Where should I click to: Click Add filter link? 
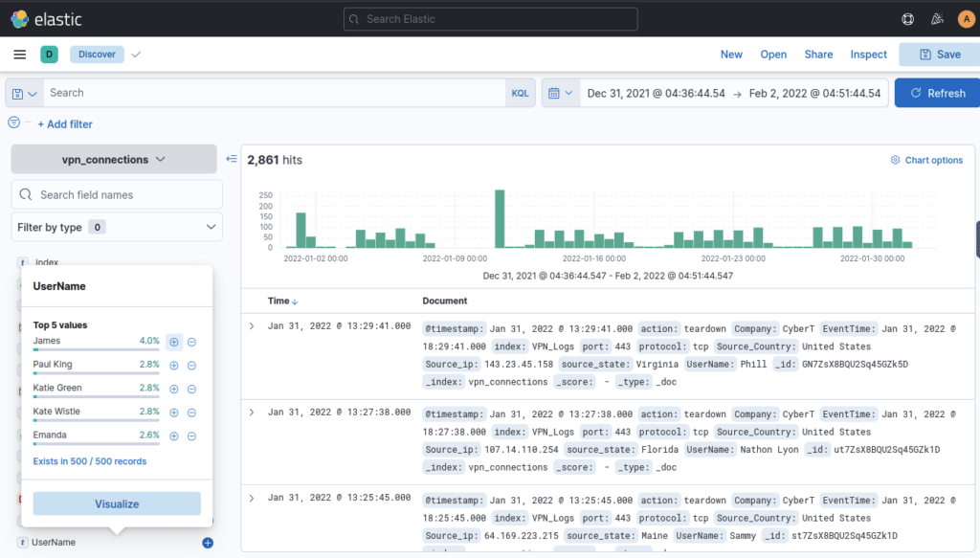(x=65, y=124)
